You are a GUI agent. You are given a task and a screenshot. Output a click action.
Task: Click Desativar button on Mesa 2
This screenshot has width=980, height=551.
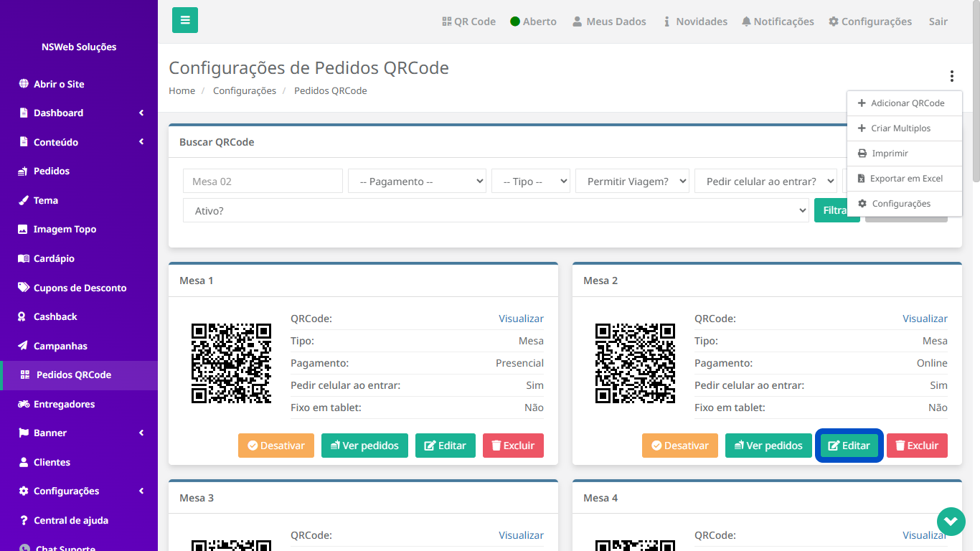pos(680,446)
